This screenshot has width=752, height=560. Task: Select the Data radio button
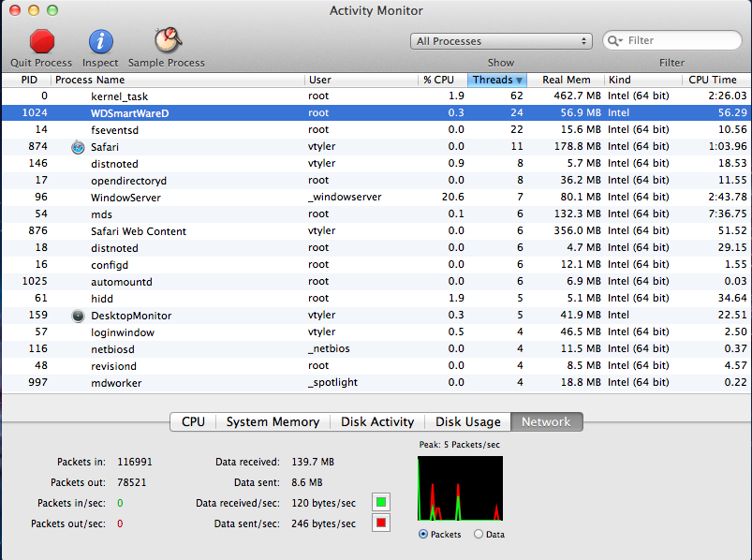[x=479, y=534]
